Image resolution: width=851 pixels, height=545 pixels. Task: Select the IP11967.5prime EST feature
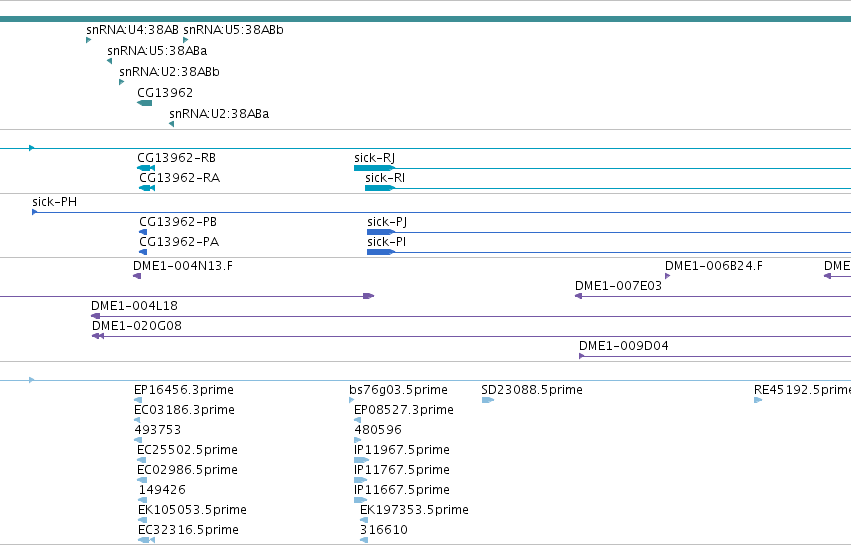(x=361, y=460)
